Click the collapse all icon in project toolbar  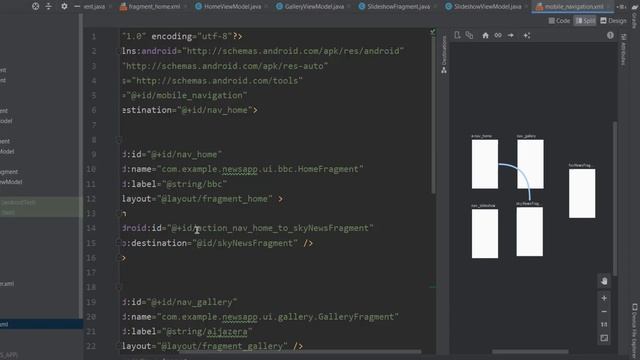click(x=49, y=6)
